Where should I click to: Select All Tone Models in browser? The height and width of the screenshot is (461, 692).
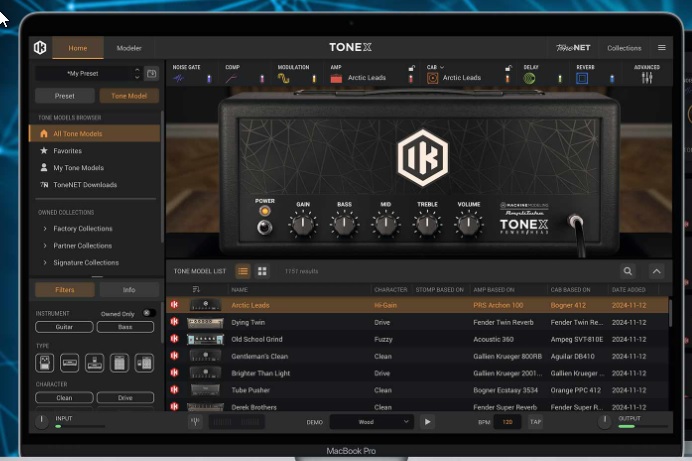(x=94, y=133)
